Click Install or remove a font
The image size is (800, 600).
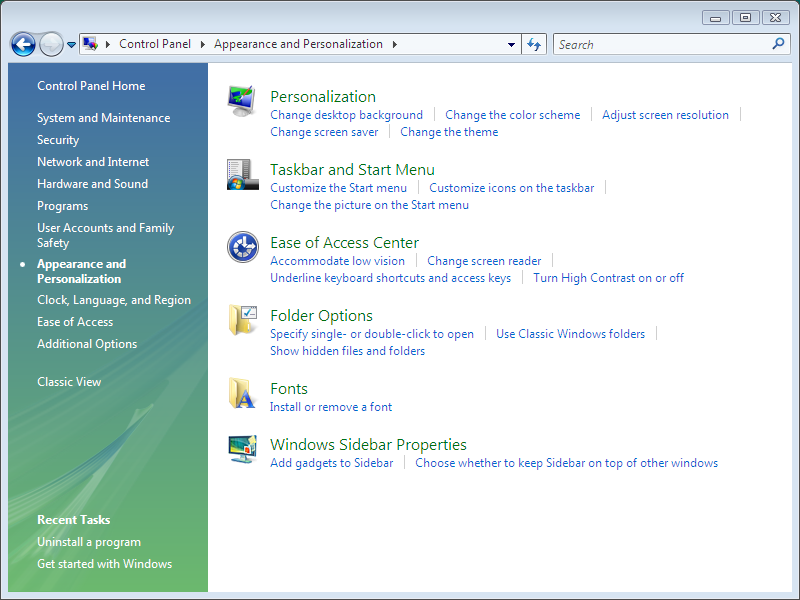pyautogui.click(x=330, y=407)
